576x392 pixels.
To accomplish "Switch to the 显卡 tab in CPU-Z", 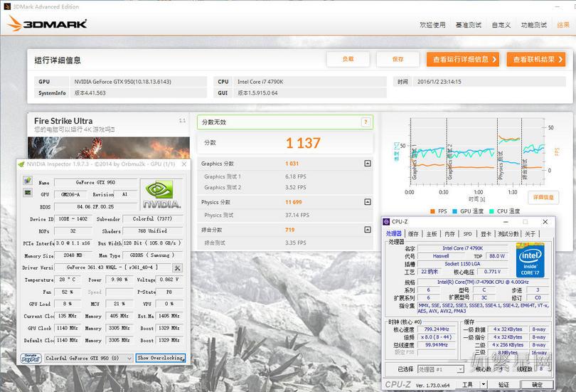I will [x=486, y=233].
